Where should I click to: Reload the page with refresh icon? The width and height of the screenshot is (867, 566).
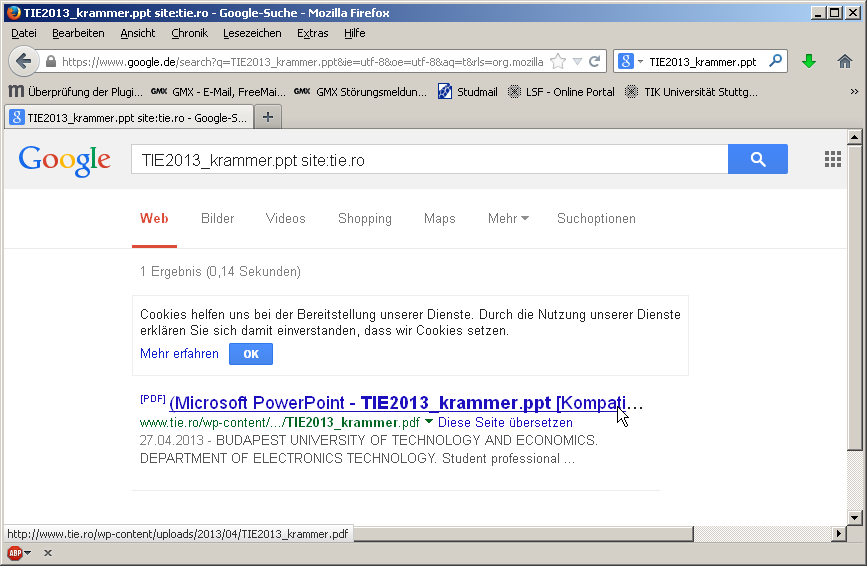595,61
